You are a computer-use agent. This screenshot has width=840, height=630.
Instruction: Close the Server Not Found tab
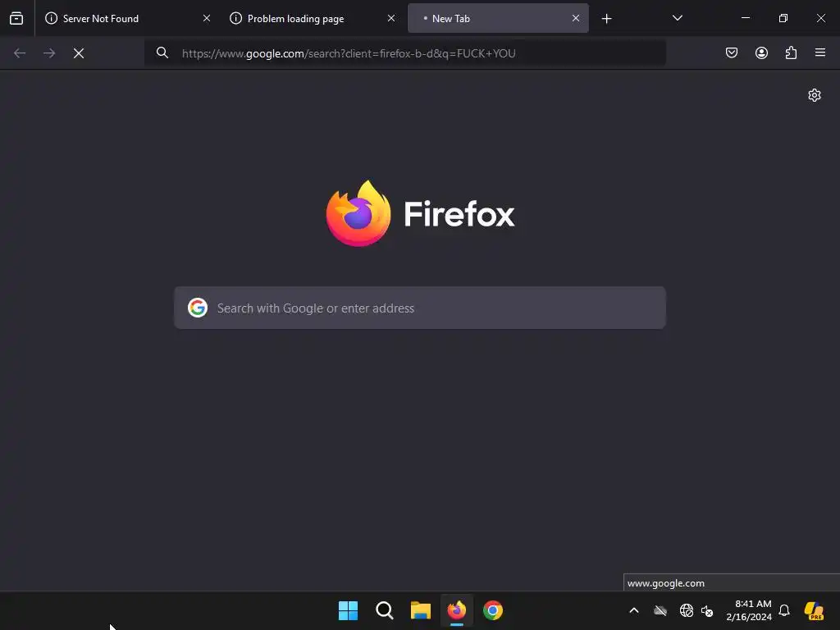206,18
